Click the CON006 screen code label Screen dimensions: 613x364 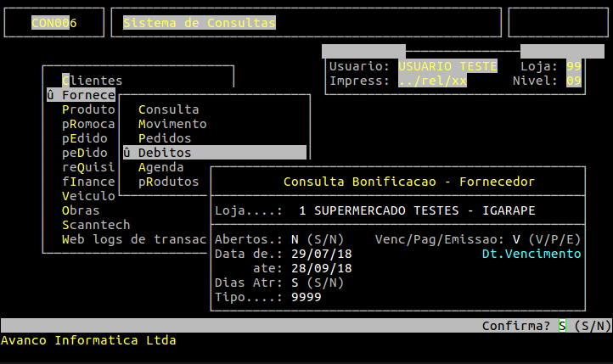point(53,23)
